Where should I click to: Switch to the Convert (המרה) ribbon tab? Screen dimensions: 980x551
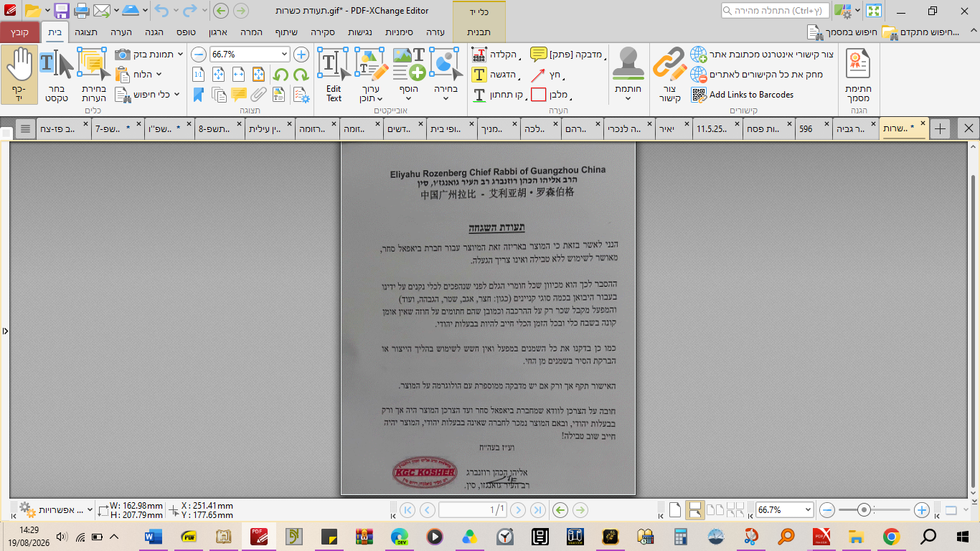tap(252, 32)
